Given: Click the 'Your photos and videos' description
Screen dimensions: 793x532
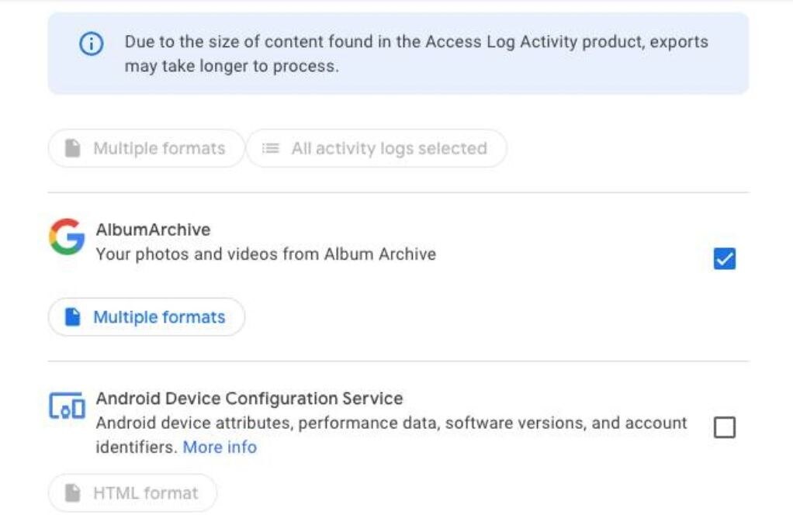Looking at the screenshot, I should [265, 254].
